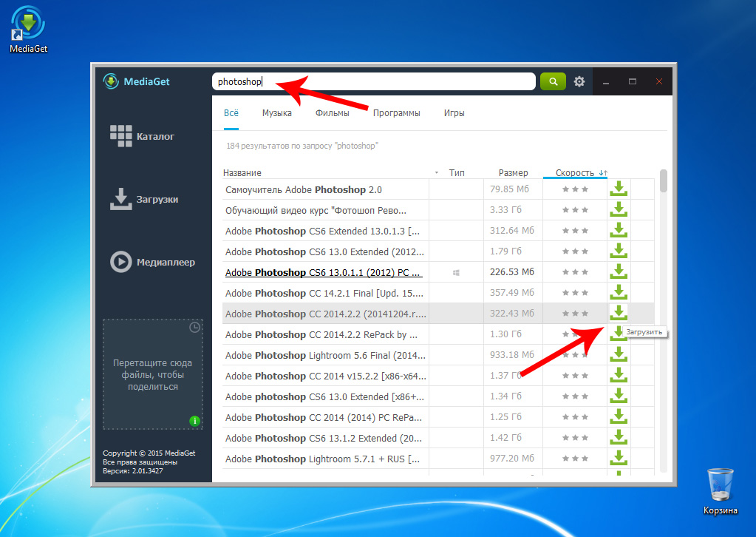
Task: Click the clock icon in the share drop zone
Action: 194,327
